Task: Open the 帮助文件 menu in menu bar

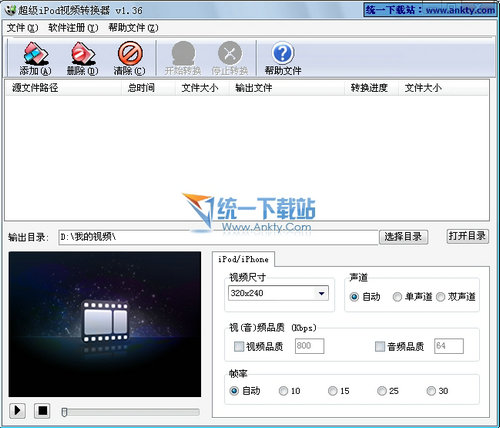Action: 133,28
